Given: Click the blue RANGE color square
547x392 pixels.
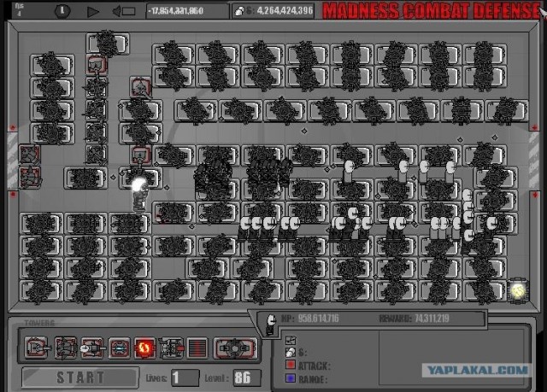Looking at the screenshot, I should point(291,378).
